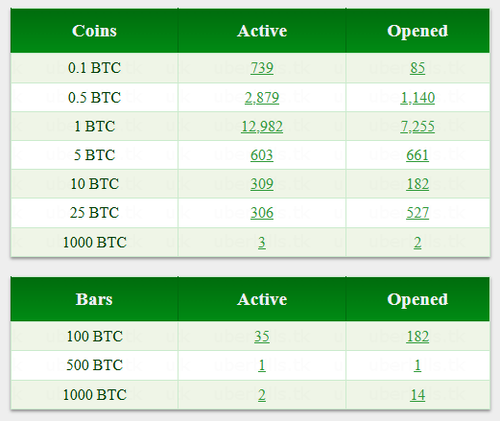The height and width of the screenshot is (421, 500).
Task: Click 306 active 25 BTC coins
Action: click(x=262, y=213)
